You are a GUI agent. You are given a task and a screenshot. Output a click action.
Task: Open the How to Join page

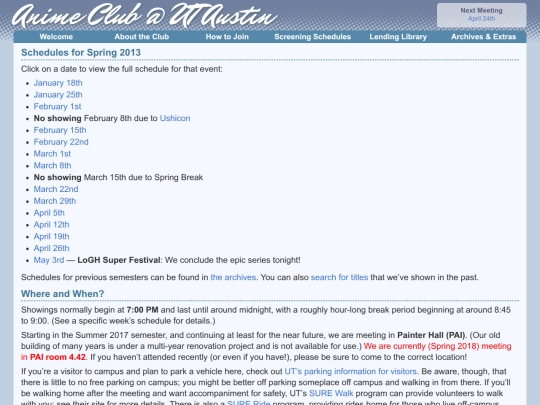[x=227, y=37]
